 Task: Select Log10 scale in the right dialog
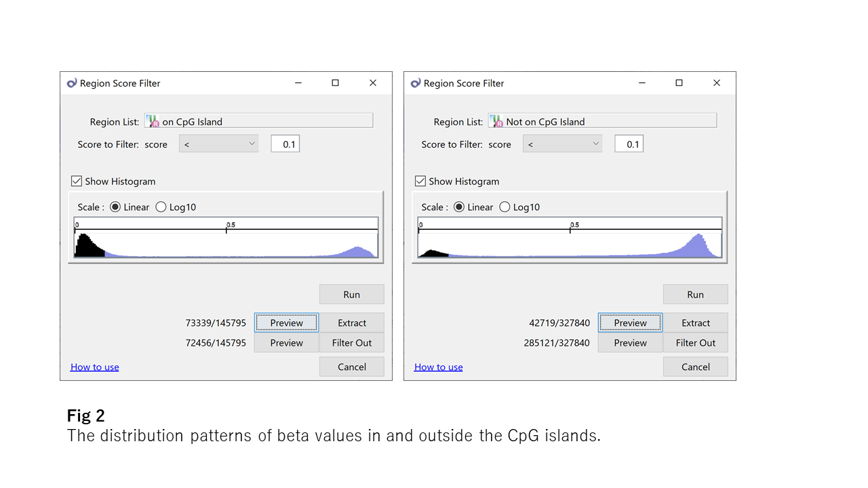tap(505, 207)
